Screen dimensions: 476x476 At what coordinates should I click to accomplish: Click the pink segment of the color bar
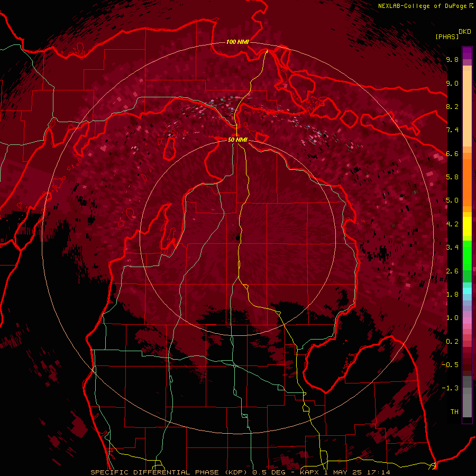point(467,321)
